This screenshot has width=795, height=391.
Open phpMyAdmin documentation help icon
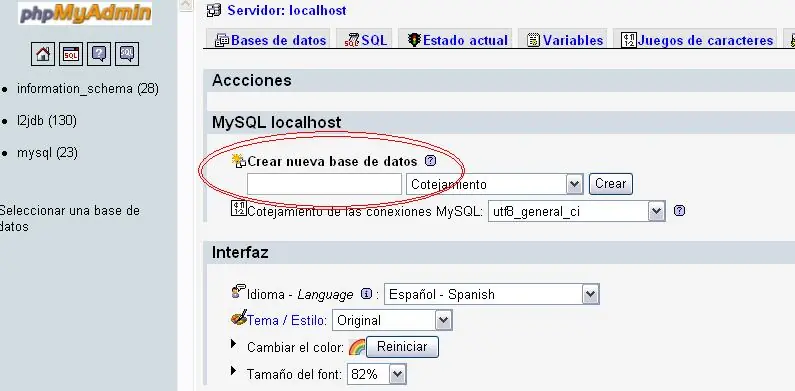coord(99,54)
